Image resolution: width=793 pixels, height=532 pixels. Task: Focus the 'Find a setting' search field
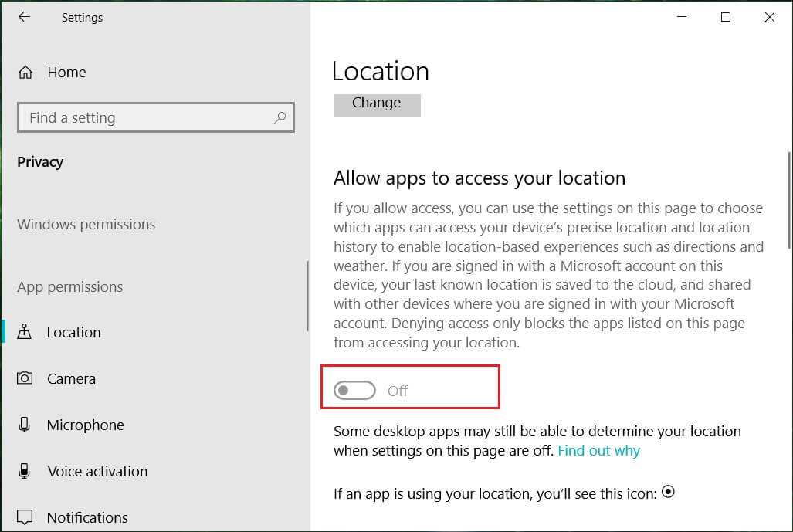point(147,118)
